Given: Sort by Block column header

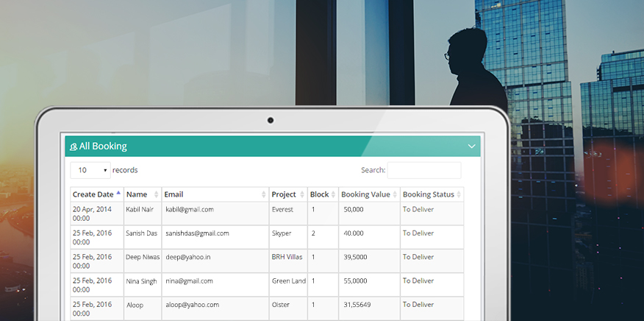Looking at the screenshot, I should [x=323, y=194].
